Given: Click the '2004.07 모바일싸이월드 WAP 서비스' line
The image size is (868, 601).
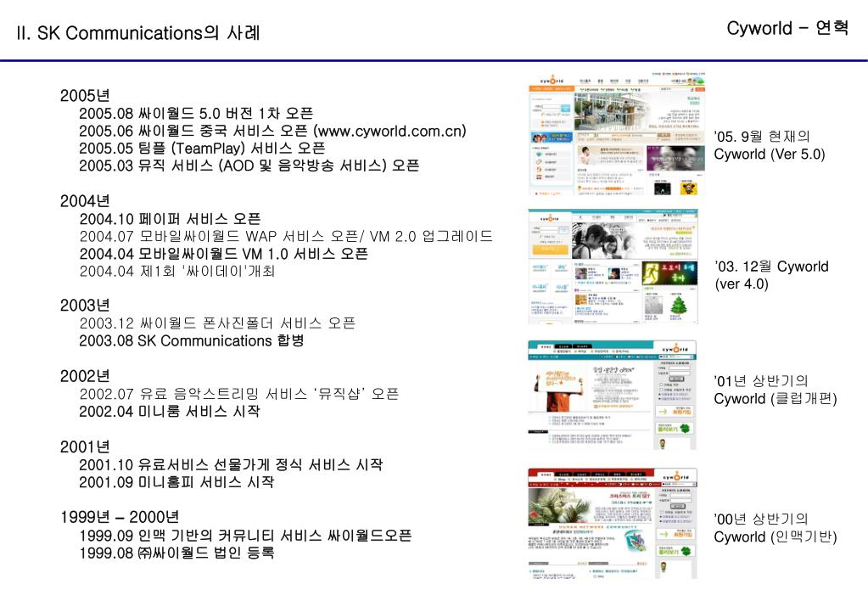Looking at the screenshot, I should click(x=286, y=236).
